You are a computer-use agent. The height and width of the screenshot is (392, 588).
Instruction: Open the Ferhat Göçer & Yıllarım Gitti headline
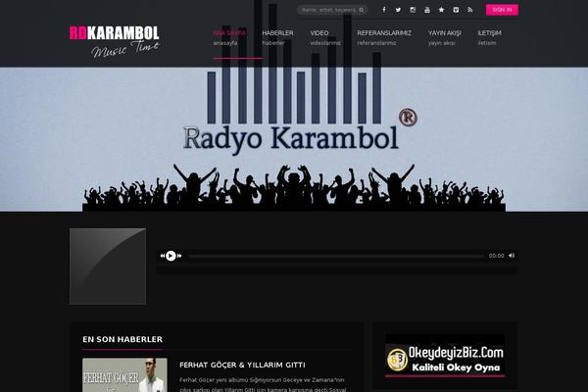pos(242,365)
